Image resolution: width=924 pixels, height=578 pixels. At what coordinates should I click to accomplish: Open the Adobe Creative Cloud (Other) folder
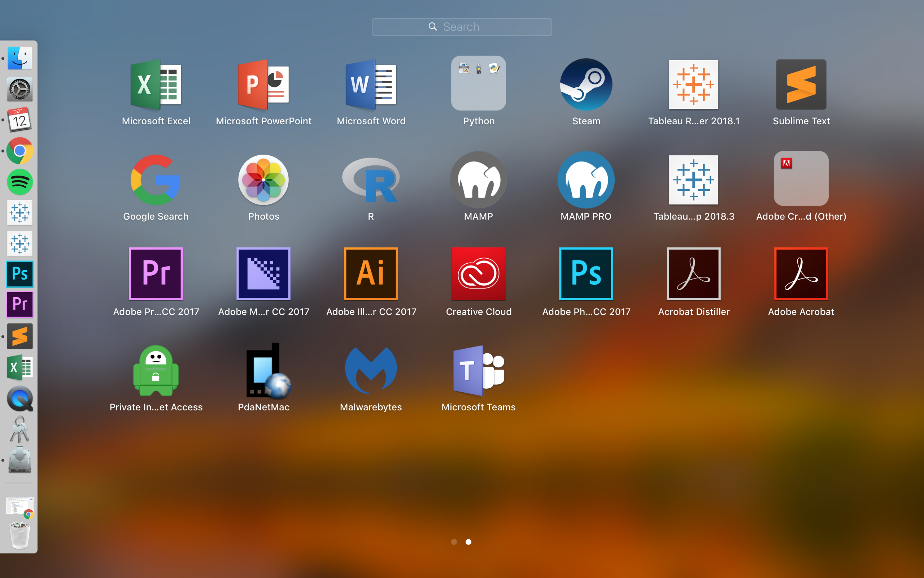point(801,178)
